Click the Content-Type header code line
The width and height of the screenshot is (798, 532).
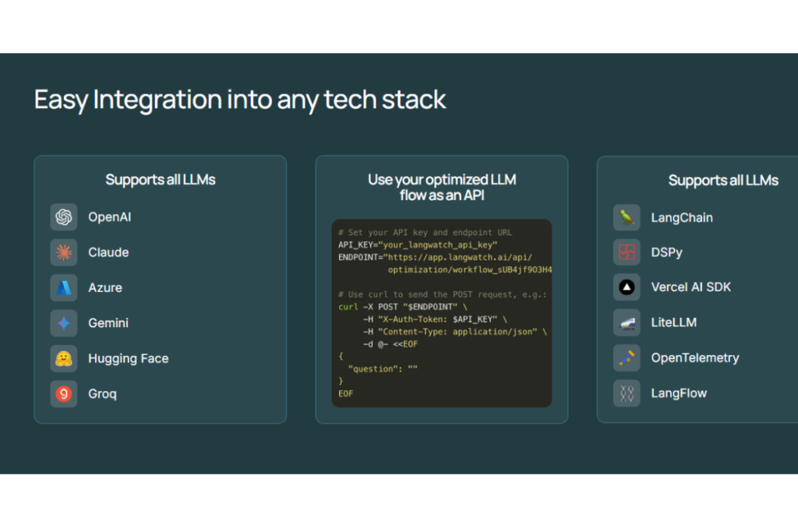point(455,332)
